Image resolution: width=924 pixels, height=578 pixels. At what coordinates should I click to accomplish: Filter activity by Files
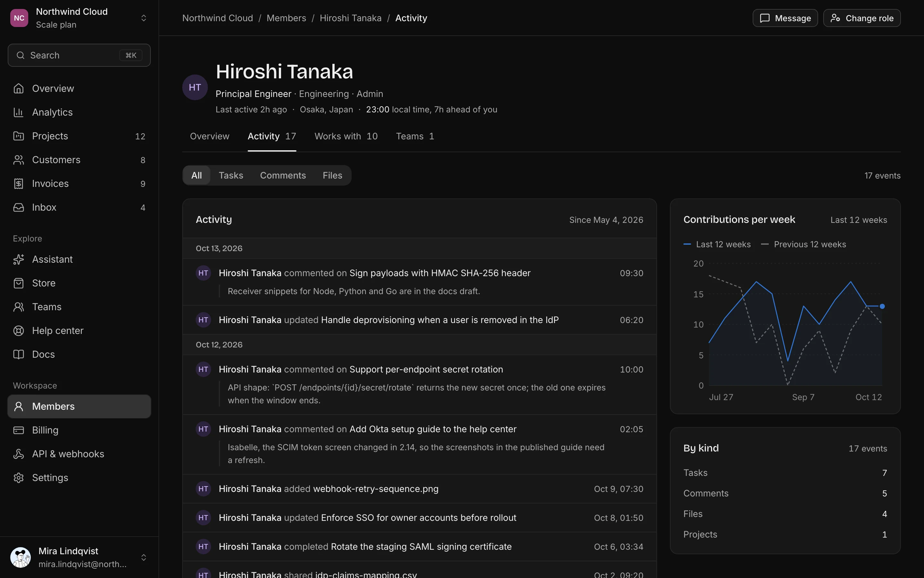[x=332, y=175]
